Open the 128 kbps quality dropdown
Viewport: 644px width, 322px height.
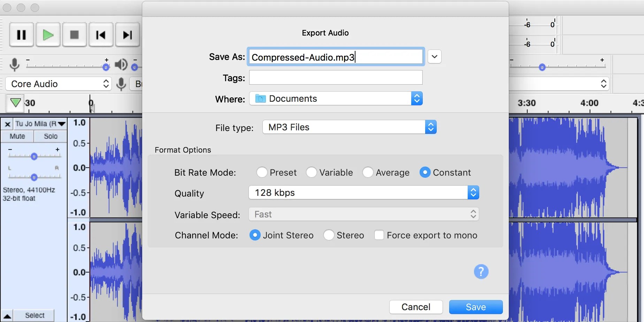pyautogui.click(x=473, y=192)
